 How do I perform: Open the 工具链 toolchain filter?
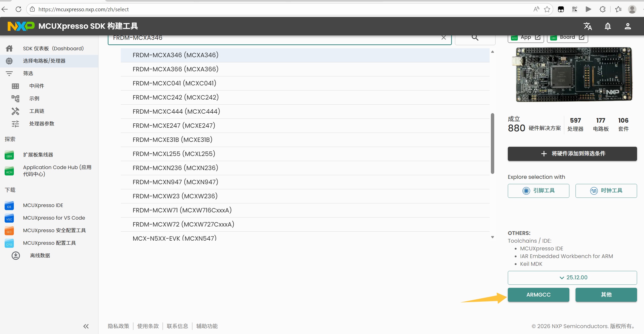click(49, 111)
